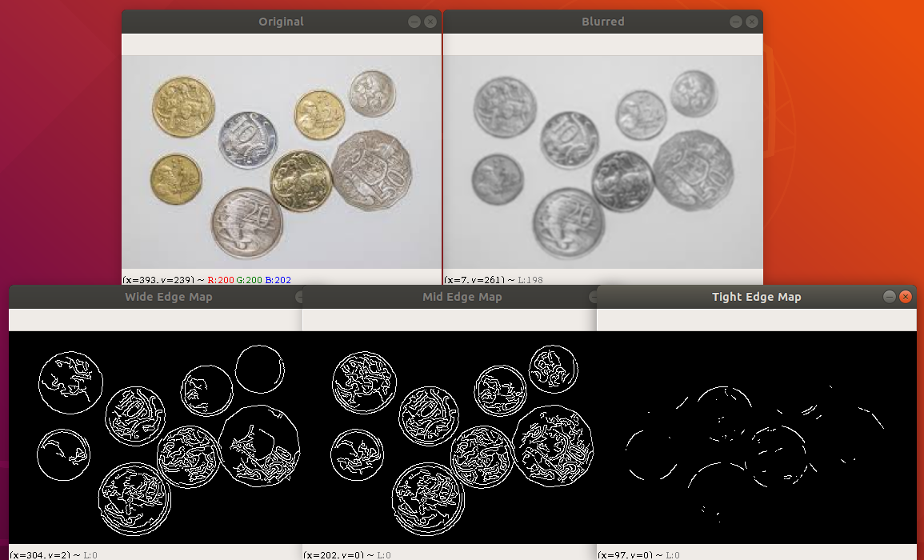Pick the silver 10 cent coin in Original
This screenshot has height=560, width=924.
248,139
